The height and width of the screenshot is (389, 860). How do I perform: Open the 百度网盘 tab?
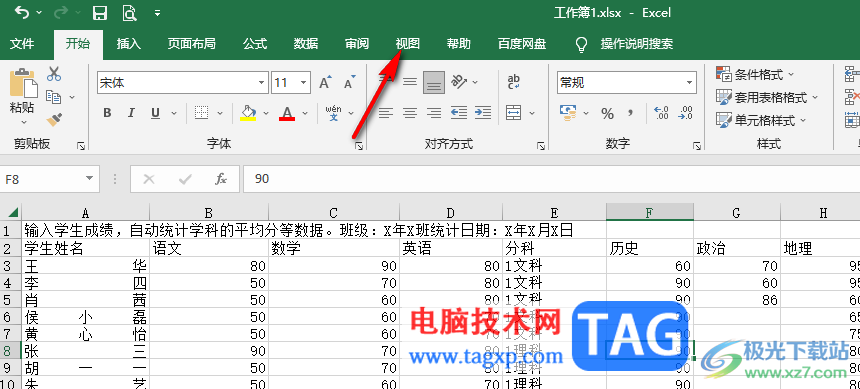point(522,44)
